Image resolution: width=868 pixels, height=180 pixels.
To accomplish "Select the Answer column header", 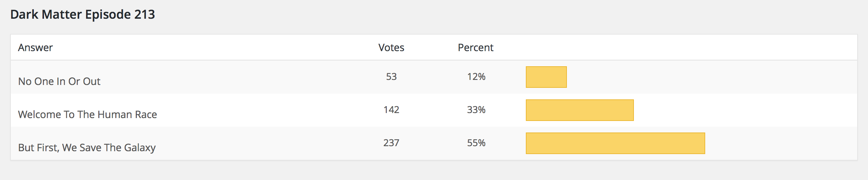I will pos(35,48).
